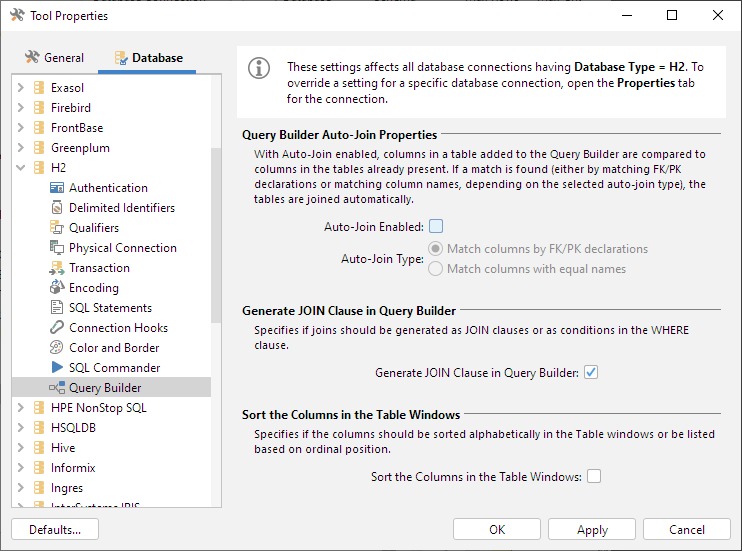Click the Authentication settings icon

(x=57, y=188)
